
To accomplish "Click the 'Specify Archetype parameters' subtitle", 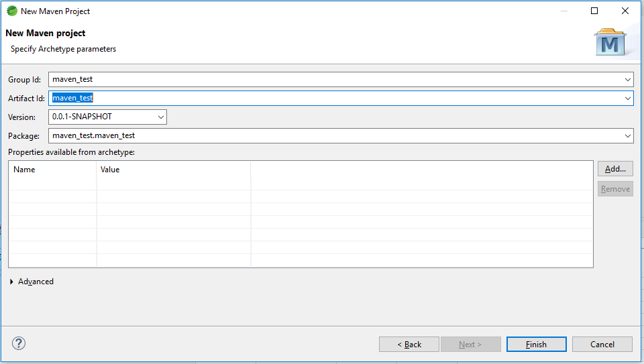I will pos(63,49).
